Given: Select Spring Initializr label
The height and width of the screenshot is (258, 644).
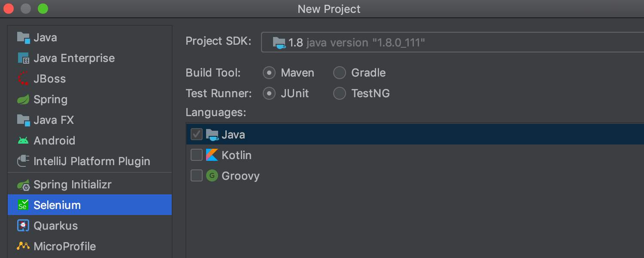Looking at the screenshot, I should 73,185.
